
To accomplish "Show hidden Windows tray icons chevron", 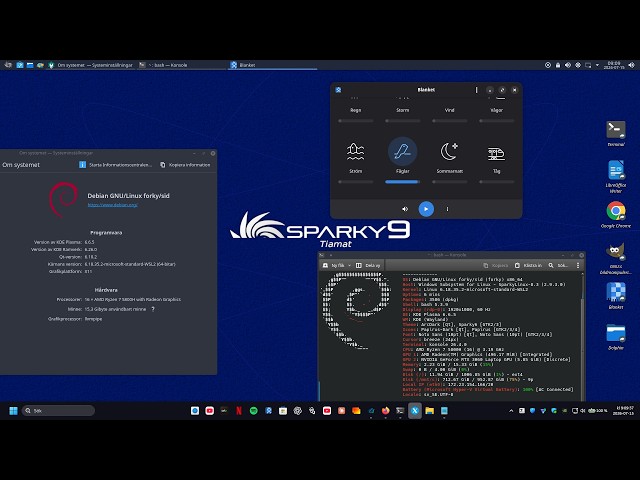I will click(511, 411).
